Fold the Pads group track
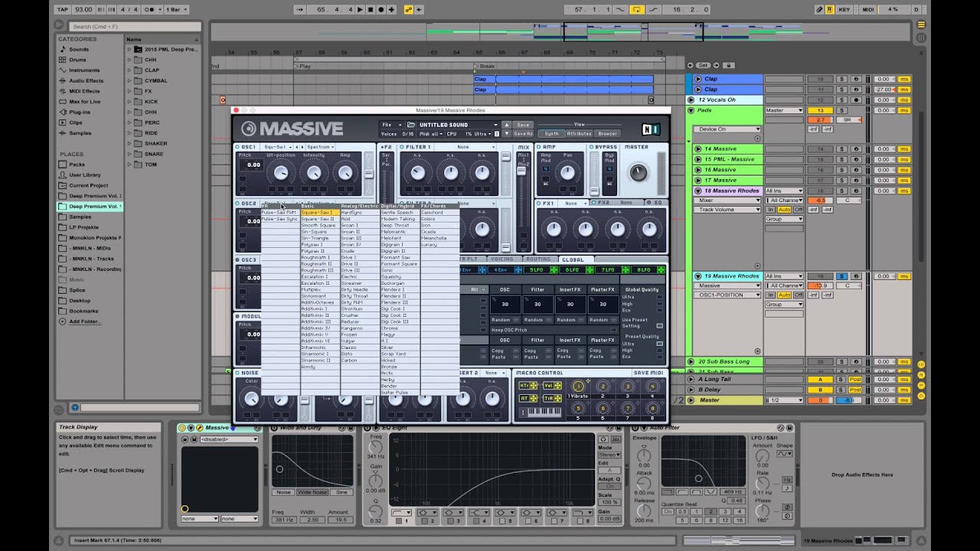This screenshot has height=551, width=980. click(x=691, y=110)
